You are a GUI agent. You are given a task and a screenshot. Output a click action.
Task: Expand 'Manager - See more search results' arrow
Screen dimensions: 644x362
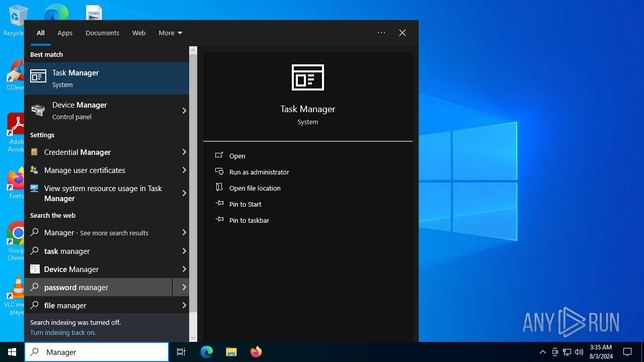click(x=184, y=232)
